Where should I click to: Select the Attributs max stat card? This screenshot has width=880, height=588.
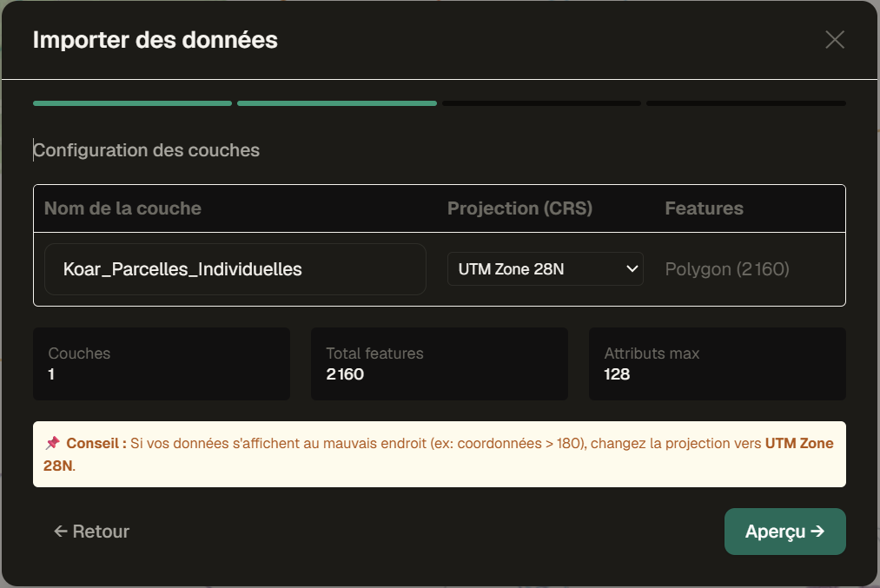717,364
